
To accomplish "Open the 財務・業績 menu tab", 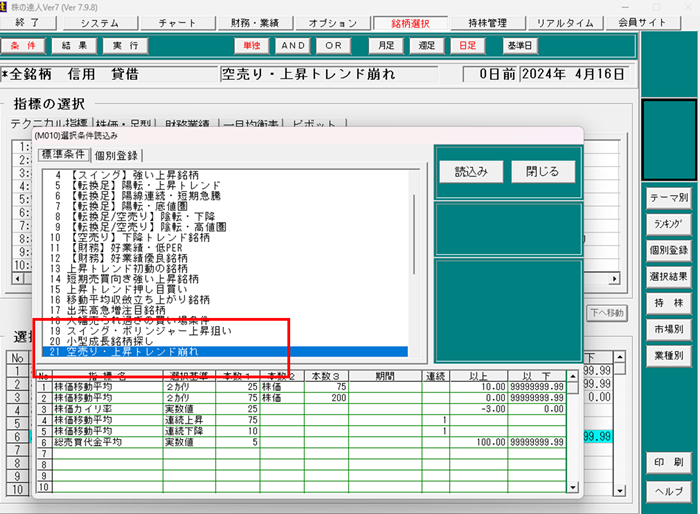I will coord(258,23).
